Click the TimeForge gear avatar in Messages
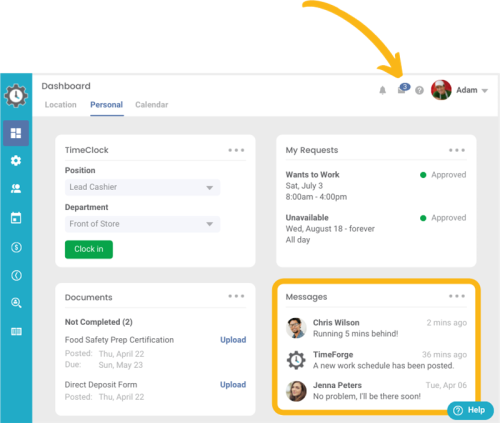Screen dimensions: 500x423 [296, 360]
